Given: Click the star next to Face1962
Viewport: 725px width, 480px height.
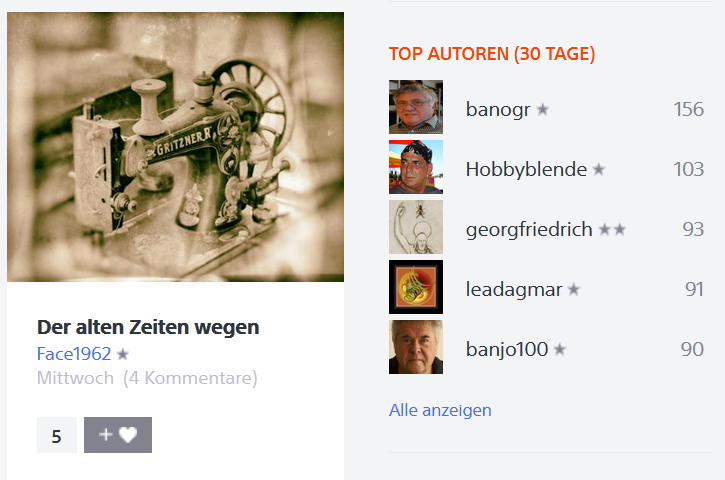Looking at the screenshot, I should tap(123, 354).
